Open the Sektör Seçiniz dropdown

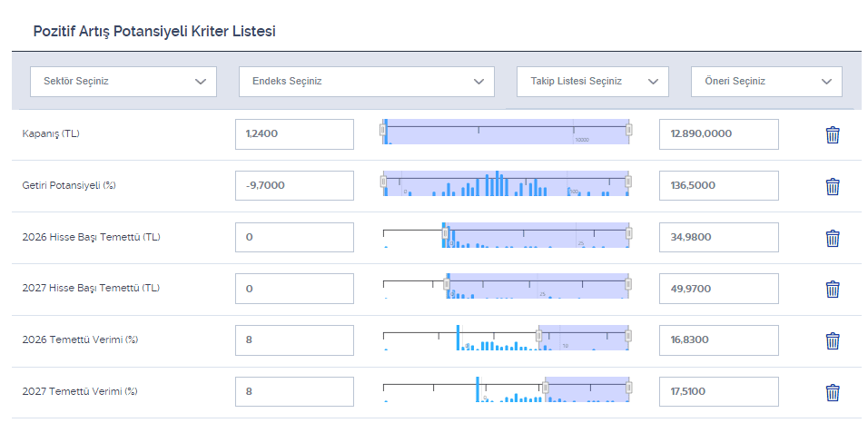[123, 82]
